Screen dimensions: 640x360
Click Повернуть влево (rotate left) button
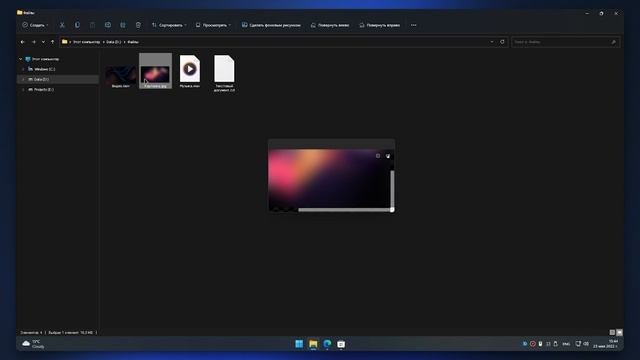pos(330,25)
